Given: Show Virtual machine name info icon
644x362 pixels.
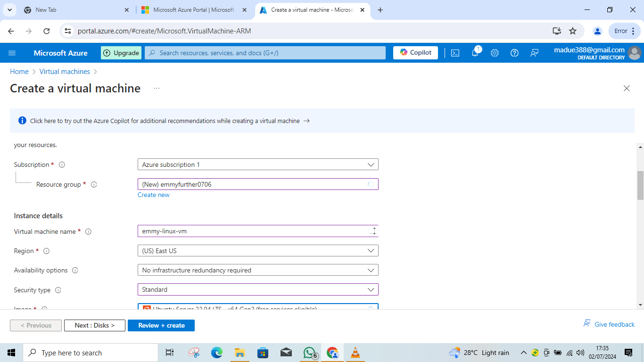Looking at the screenshot, I should (x=88, y=232).
